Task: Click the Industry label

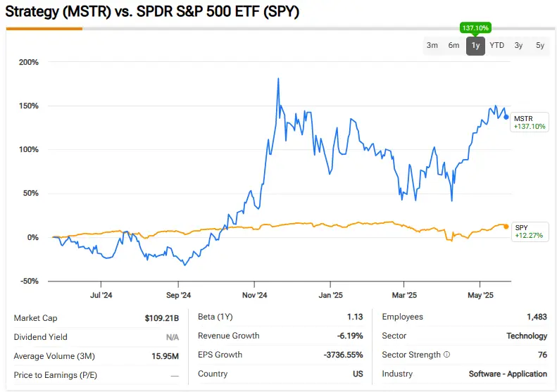Action: pos(397,374)
